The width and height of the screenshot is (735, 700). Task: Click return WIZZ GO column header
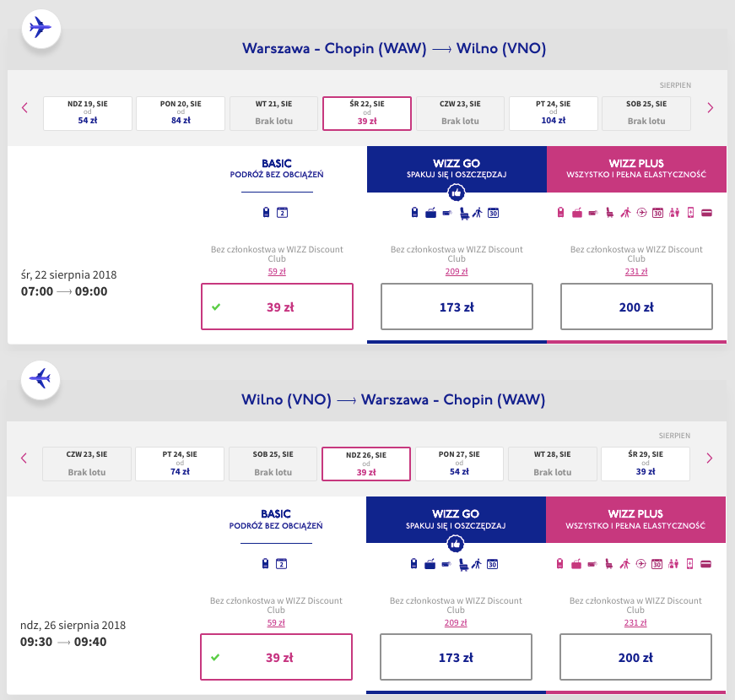(x=456, y=519)
